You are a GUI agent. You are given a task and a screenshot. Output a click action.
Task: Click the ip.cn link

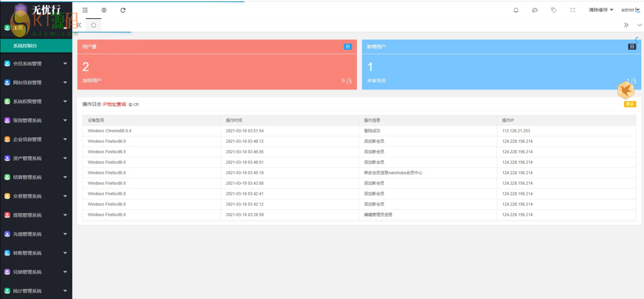[x=134, y=104]
